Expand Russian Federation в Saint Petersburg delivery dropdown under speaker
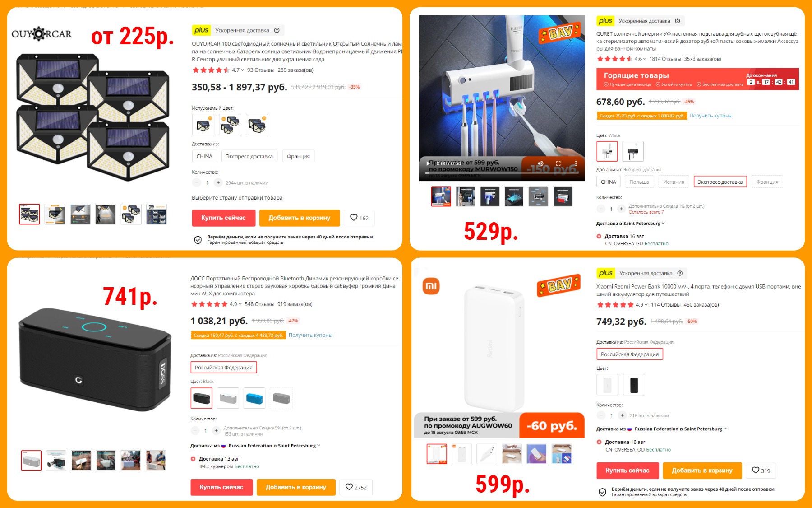 pos(255,446)
